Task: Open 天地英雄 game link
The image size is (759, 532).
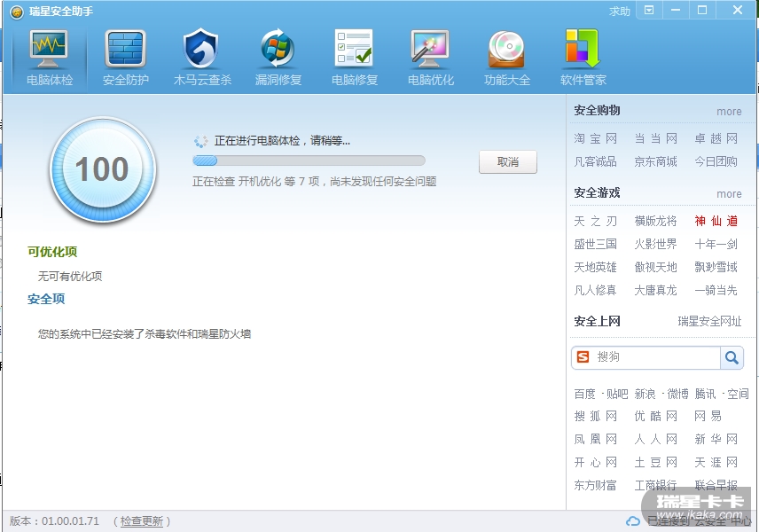Action: tap(595, 267)
